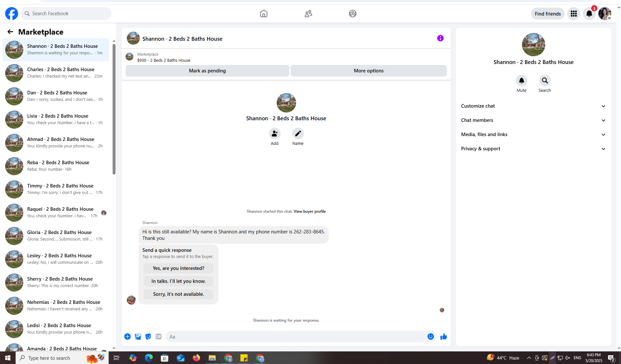This screenshot has width=621, height=364.
Task: Open Outlook from the taskbar
Action: [x=181, y=358]
